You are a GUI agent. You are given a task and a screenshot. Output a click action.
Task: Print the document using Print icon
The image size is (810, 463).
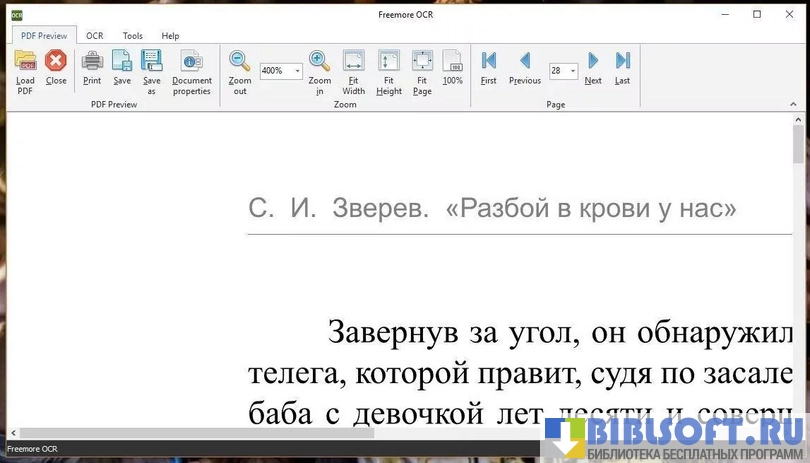point(92,63)
